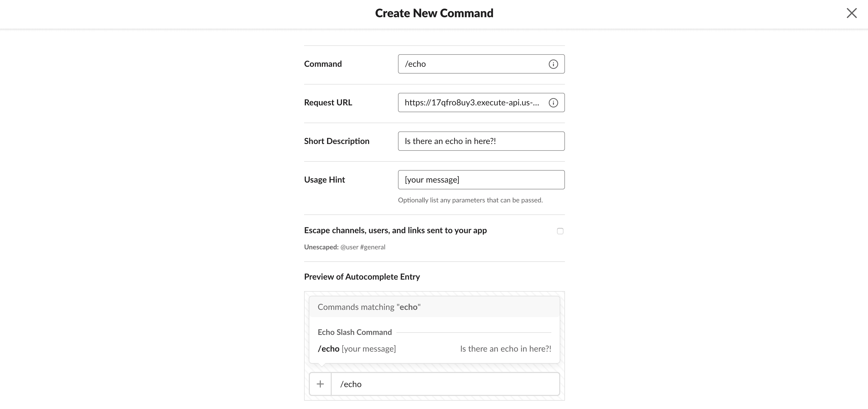The image size is (868, 409).
Task: Click the Preview of Autocomplete Entry heading
Action: pos(362,277)
